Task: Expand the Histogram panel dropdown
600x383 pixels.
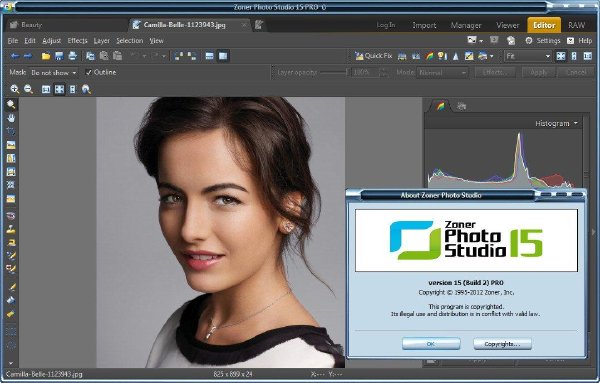Action: (556, 123)
